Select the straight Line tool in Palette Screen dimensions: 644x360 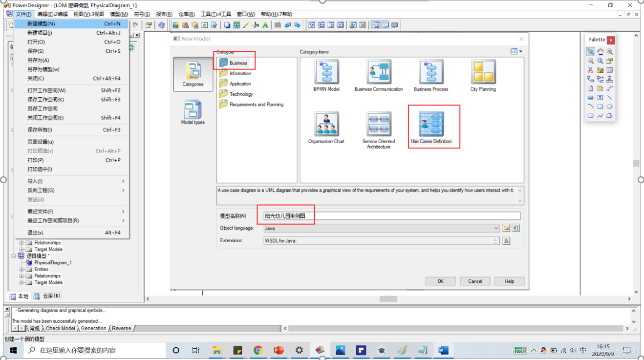[609, 98]
